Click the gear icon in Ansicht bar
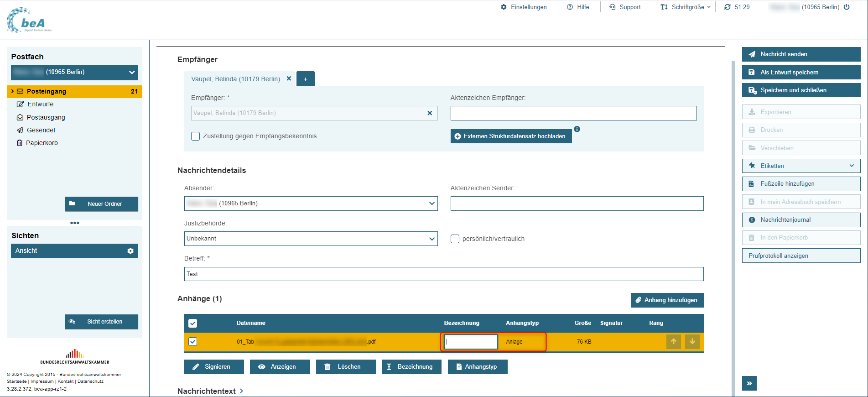Image resolution: width=868 pixels, height=397 pixels. point(130,251)
